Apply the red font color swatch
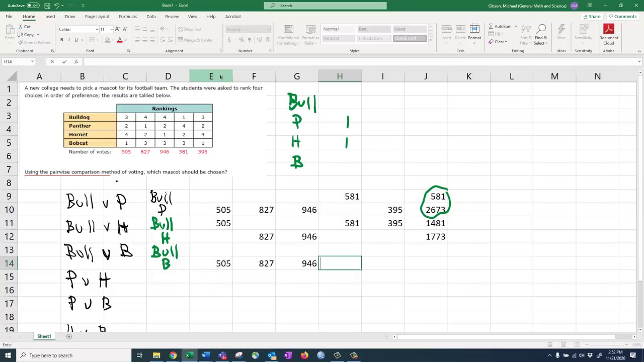This screenshot has height=362, width=644. pyautogui.click(x=120, y=40)
